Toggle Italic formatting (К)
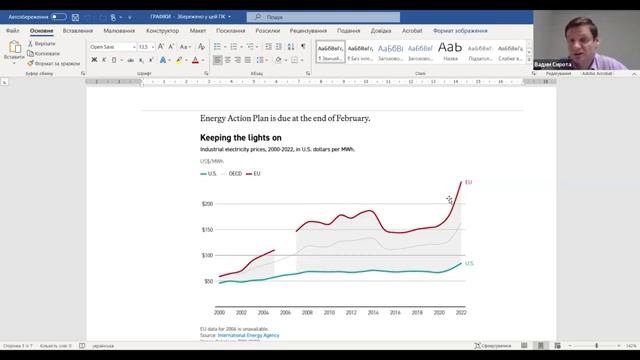Viewport: 640px width, 360px height. (104, 60)
